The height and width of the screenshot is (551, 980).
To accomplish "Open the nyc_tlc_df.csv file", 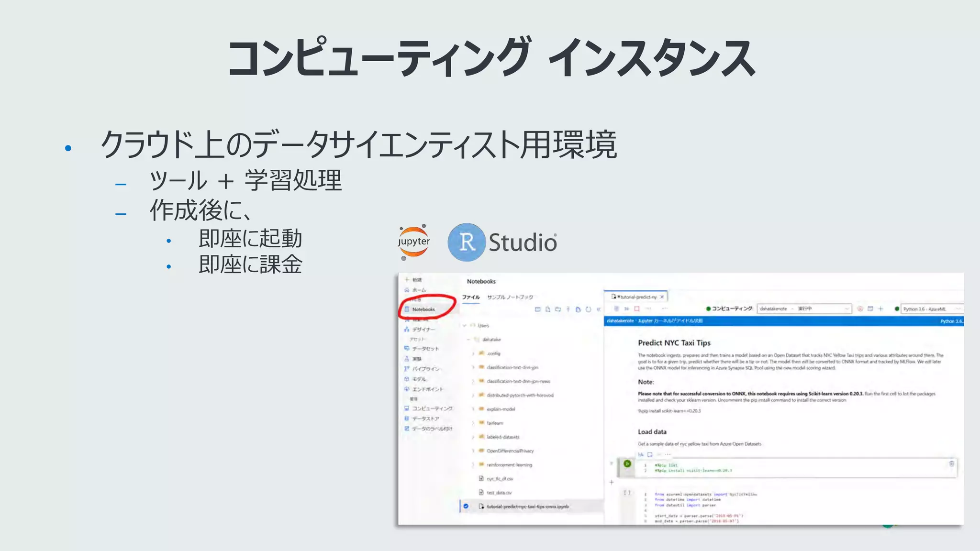I will point(499,479).
